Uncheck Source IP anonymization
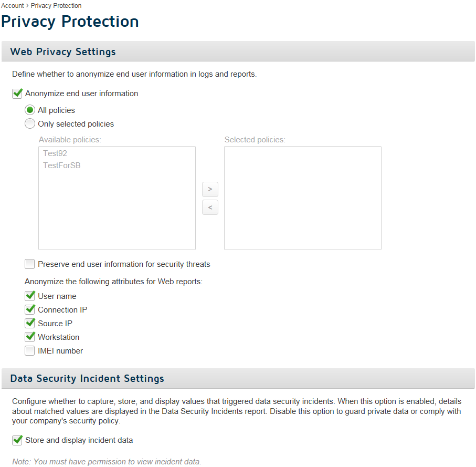The height and width of the screenshot is (467, 476). point(30,323)
